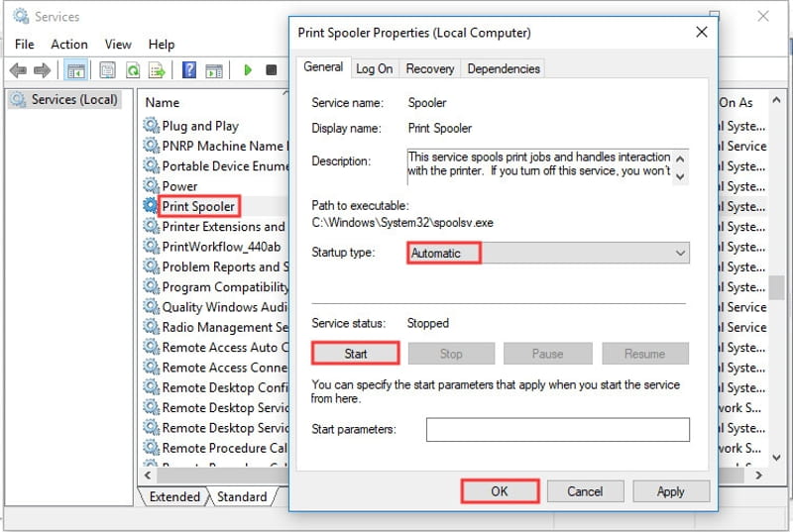The width and height of the screenshot is (793, 532).
Task: Click the Export List toolbar icon
Action: [157, 70]
